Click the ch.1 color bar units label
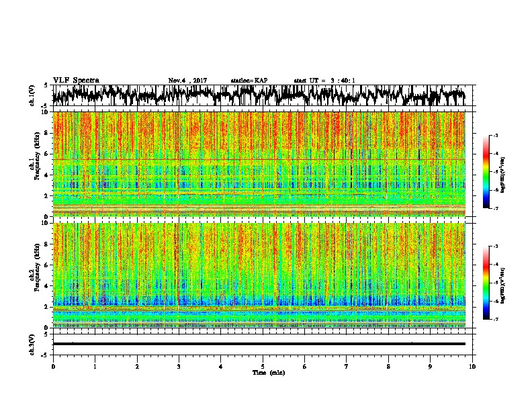Image resolution: width=532 pixels, height=411 pixels. point(503,175)
